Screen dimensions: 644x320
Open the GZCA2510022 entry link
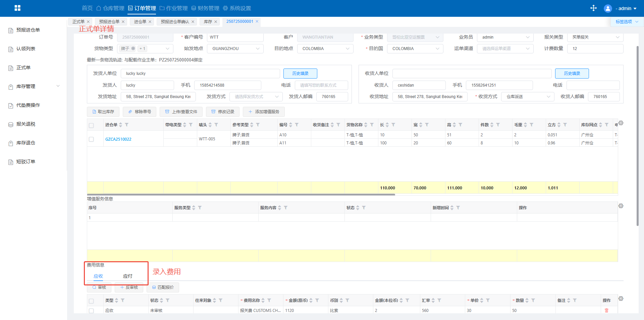tap(118, 139)
